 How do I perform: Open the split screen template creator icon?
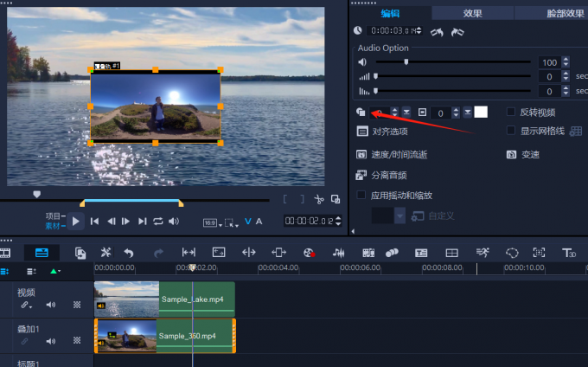coord(451,253)
